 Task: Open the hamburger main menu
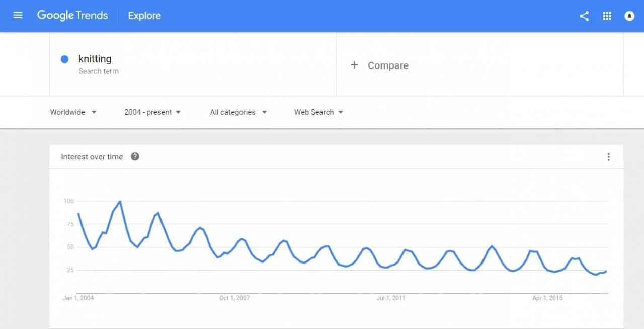pos(18,16)
